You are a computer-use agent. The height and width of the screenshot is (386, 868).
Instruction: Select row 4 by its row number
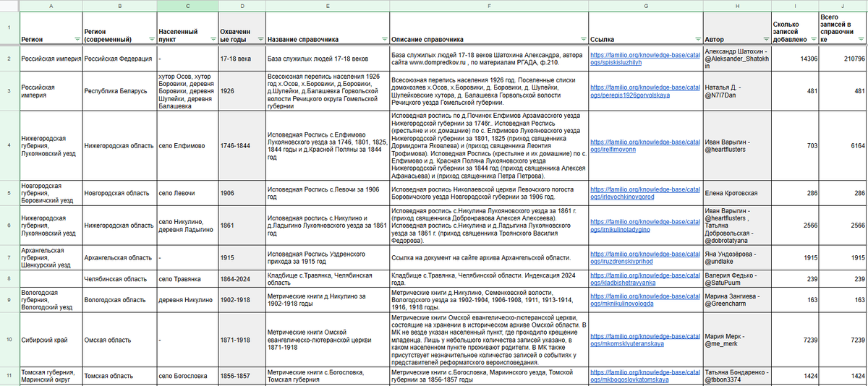[9, 145]
